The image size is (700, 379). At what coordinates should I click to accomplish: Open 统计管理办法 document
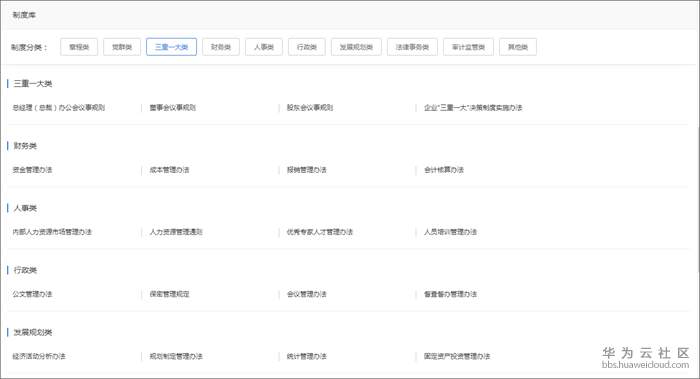[x=307, y=356]
